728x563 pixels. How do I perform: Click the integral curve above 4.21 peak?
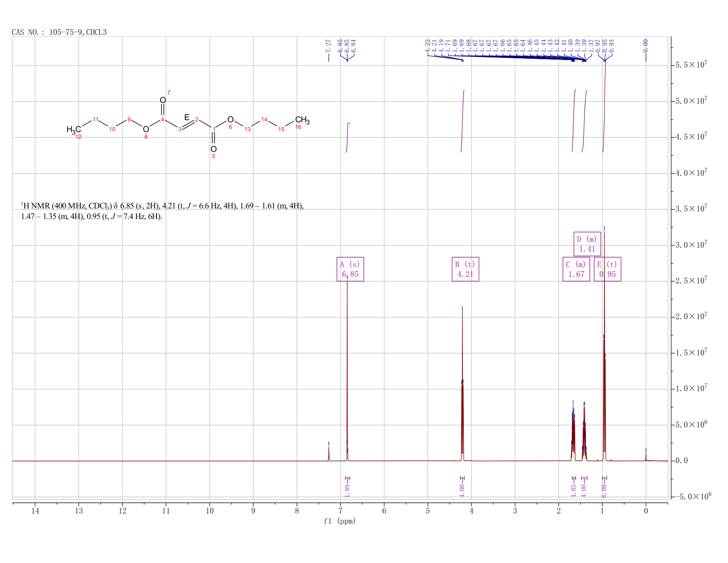[463, 121]
